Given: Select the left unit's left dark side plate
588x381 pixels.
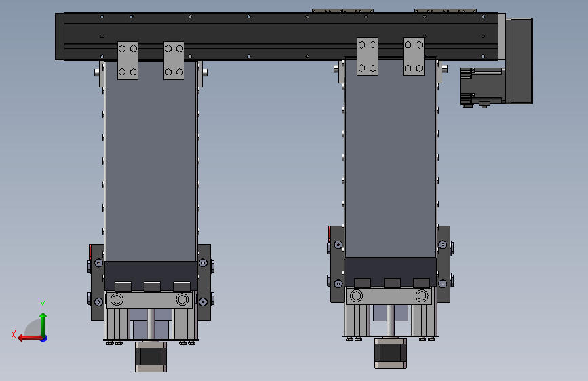Looking at the screenshot, I should click(x=98, y=283).
